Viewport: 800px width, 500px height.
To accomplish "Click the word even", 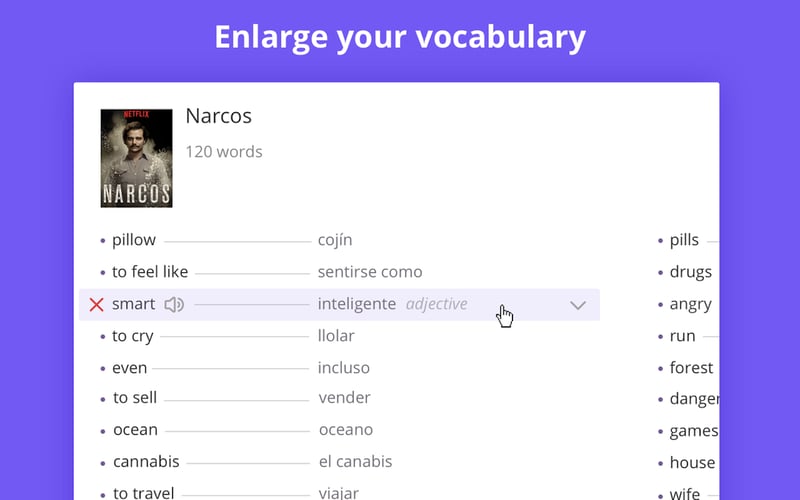I will click(129, 368).
